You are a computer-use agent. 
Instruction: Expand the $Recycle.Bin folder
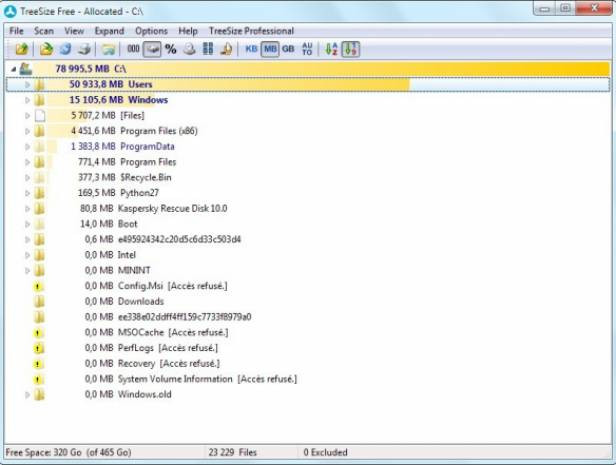[27, 178]
